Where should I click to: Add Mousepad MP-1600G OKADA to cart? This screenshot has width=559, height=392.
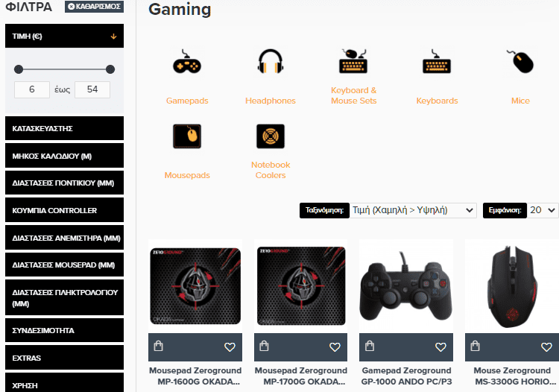(x=158, y=346)
